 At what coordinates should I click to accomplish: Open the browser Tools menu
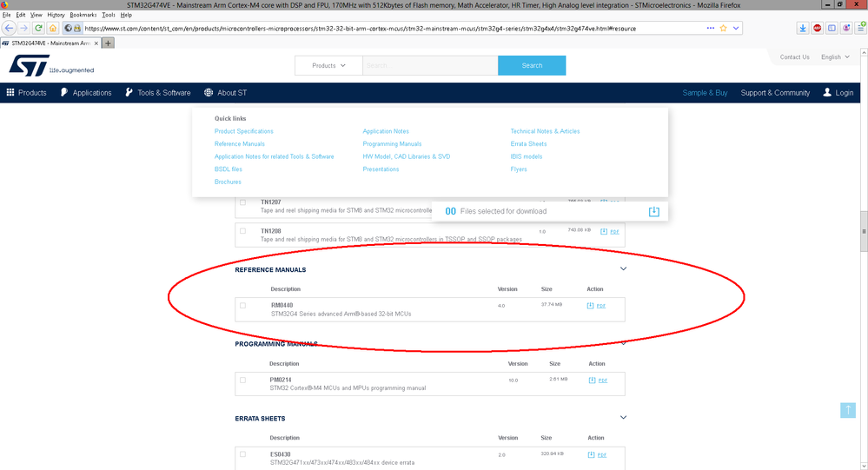tap(109, 15)
